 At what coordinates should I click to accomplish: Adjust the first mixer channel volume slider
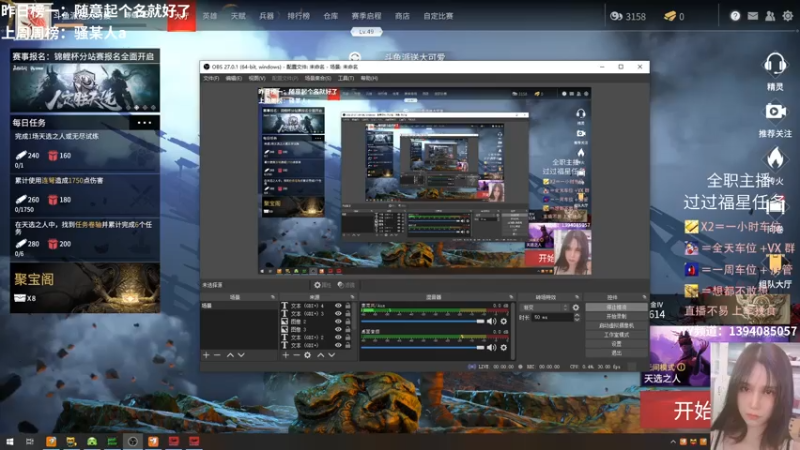pyautogui.click(x=422, y=321)
